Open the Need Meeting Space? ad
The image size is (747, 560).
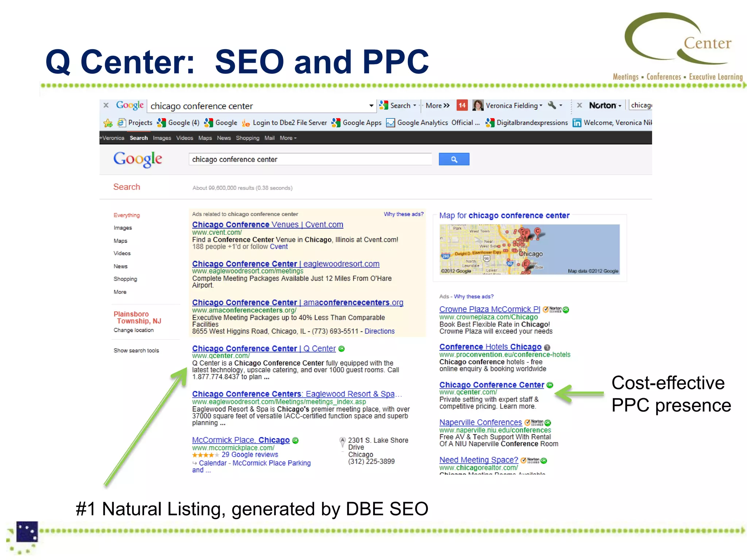tap(479, 460)
